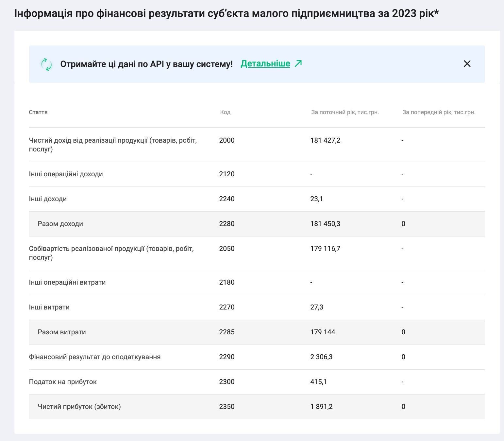This screenshot has height=441, width=504.
Task: Click value 181 450,3
Action: click(325, 224)
